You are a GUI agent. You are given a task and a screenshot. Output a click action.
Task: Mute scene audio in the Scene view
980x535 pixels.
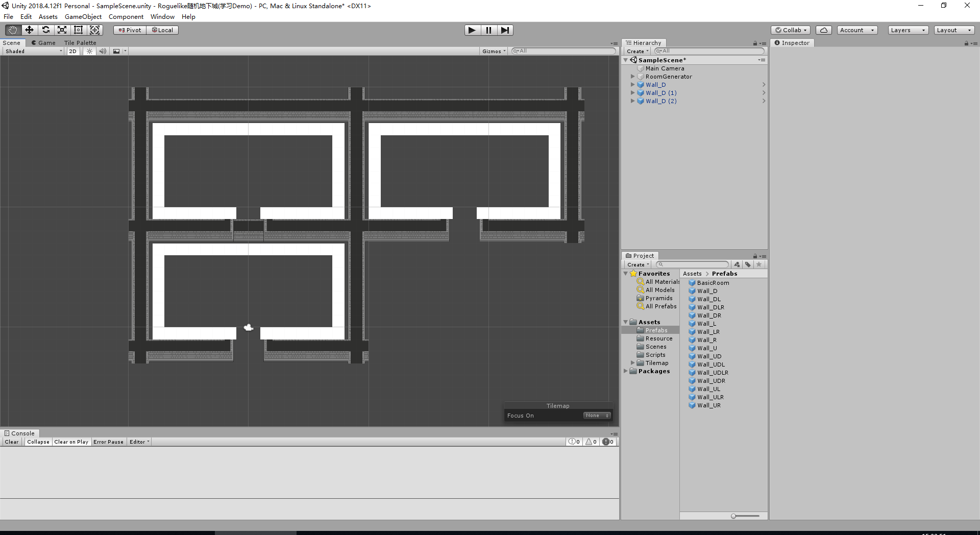pos(103,51)
